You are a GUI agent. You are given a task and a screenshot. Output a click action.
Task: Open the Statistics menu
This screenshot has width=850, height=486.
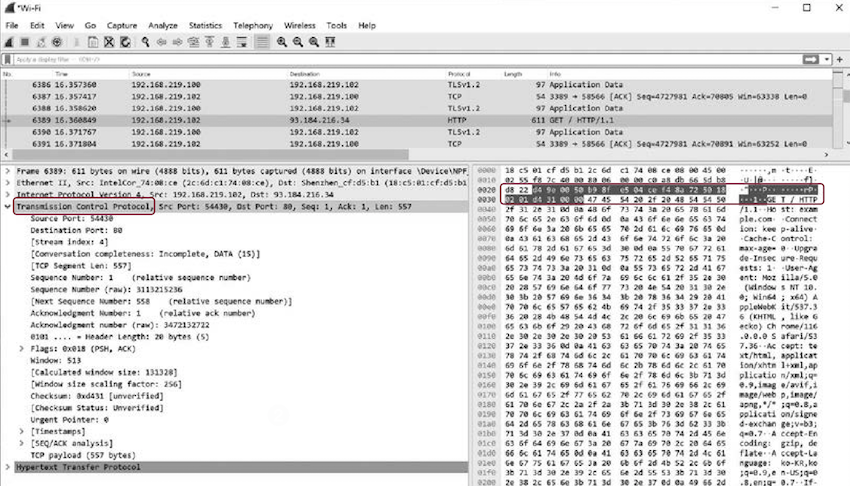pos(205,25)
